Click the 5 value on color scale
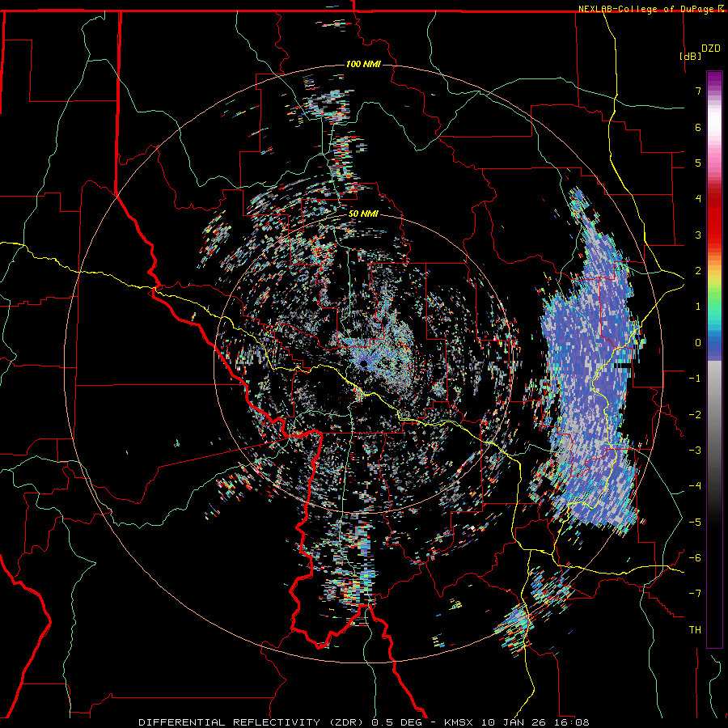The width and height of the screenshot is (728, 728). 698,163
